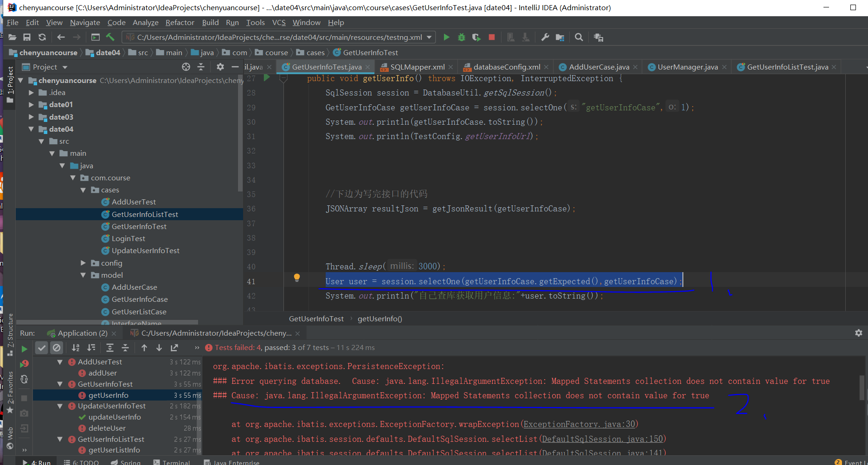This screenshot has height=465, width=868.
Task: Click the cases breadcrumb in navigation bar
Action: coord(315,52)
